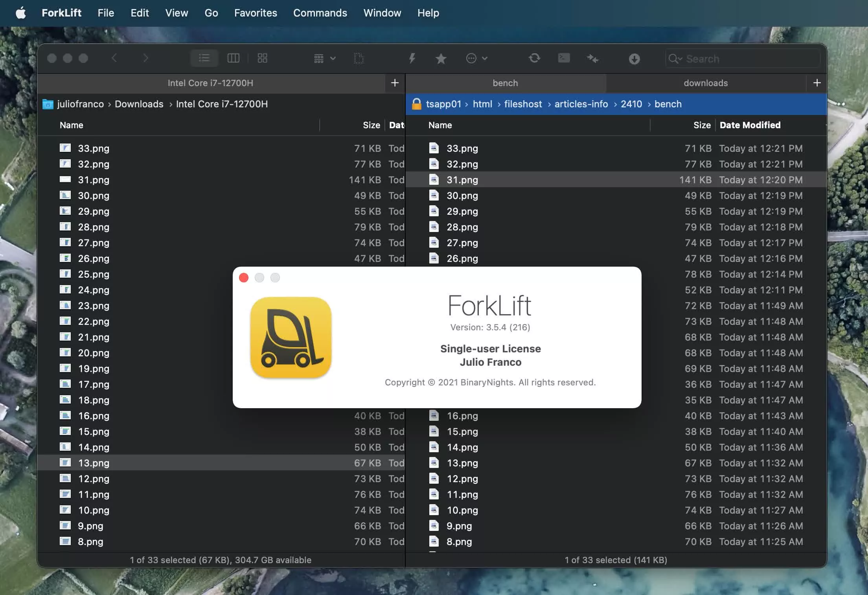Click the compare/sync arrows icon

tap(593, 59)
